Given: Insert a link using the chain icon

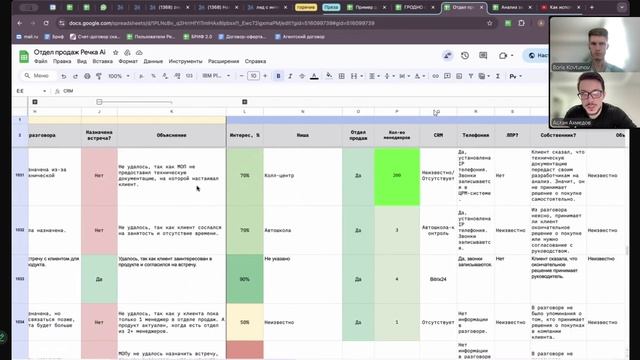Looking at the screenshot, I should coord(436,76).
